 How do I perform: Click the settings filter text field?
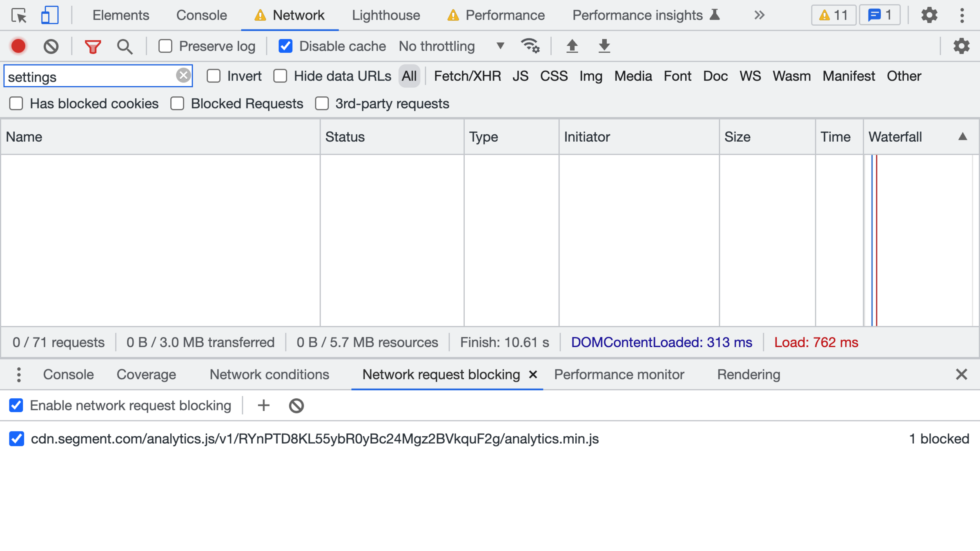pyautogui.click(x=90, y=76)
